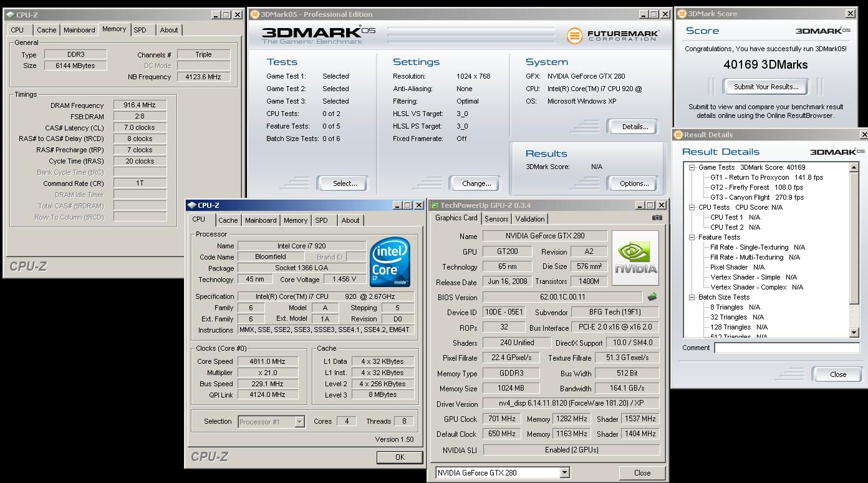
Task: Select CPU Test 1 row in results
Action: pyautogui.click(x=735, y=217)
